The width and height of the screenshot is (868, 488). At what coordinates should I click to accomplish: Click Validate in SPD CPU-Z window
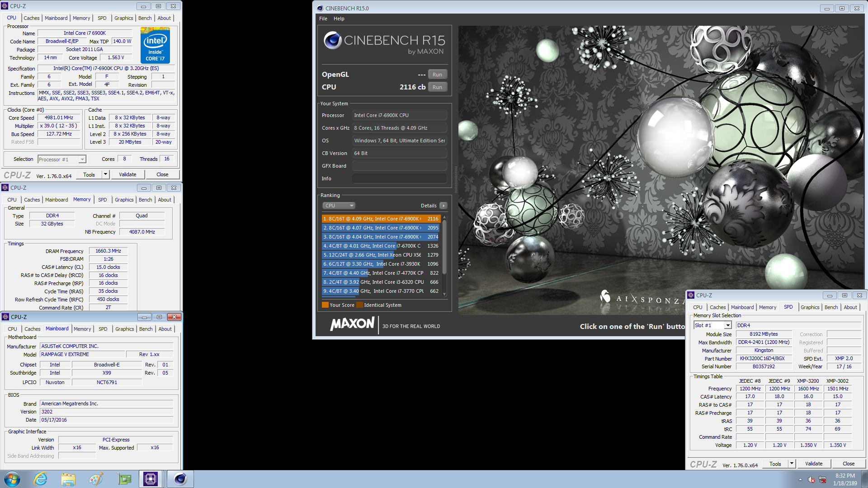coord(814,464)
